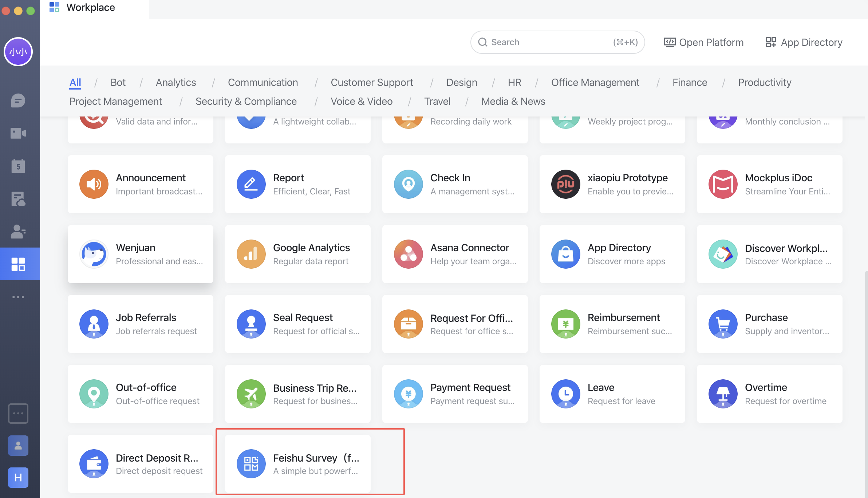868x498 pixels.
Task: Open the cloud Docs sidebar icon
Action: tap(18, 199)
